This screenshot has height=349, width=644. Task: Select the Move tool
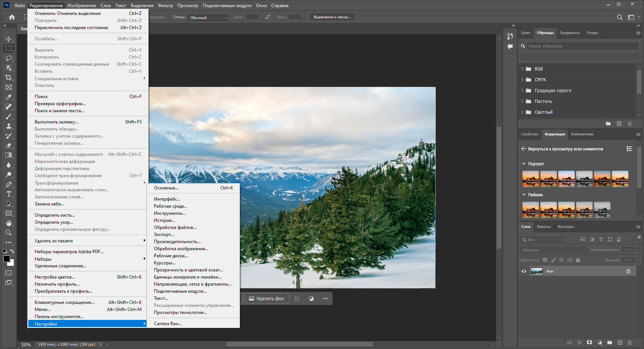coord(9,39)
